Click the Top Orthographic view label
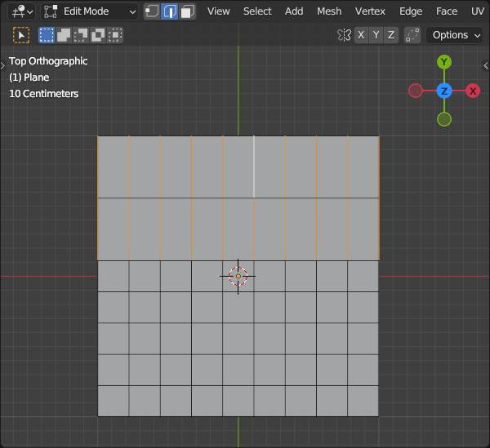This screenshot has width=490, height=448. [x=48, y=61]
